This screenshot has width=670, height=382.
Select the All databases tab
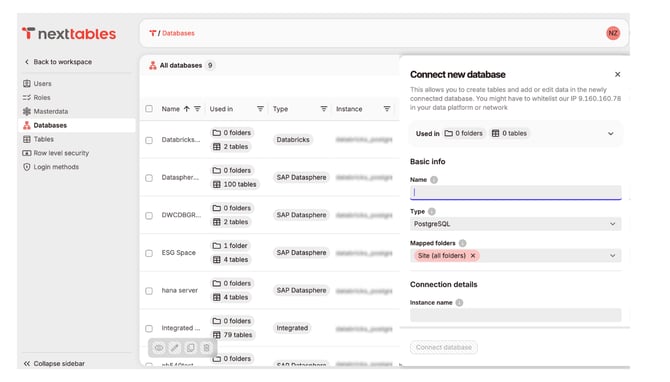181,65
